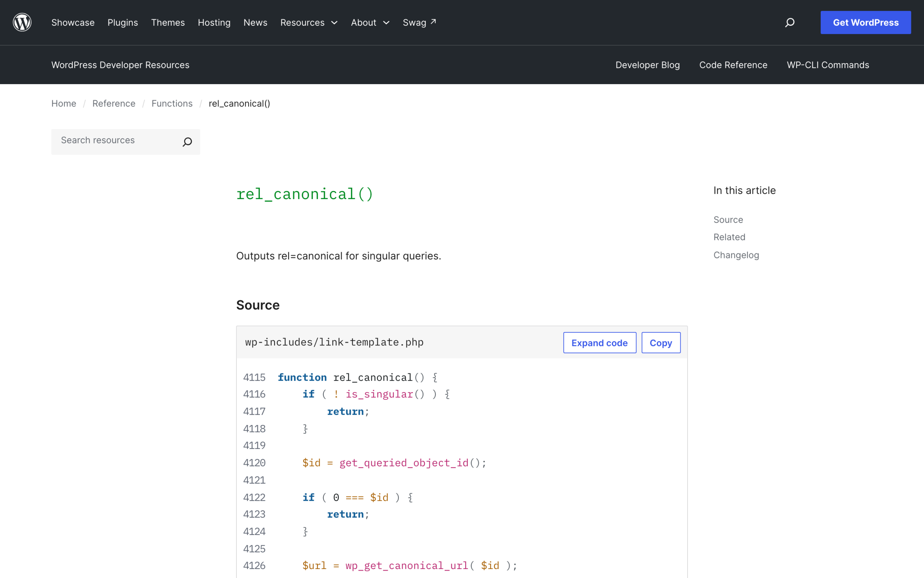Click the Home breadcrumb
Image resolution: width=924 pixels, height=578 pixels.
64,104
